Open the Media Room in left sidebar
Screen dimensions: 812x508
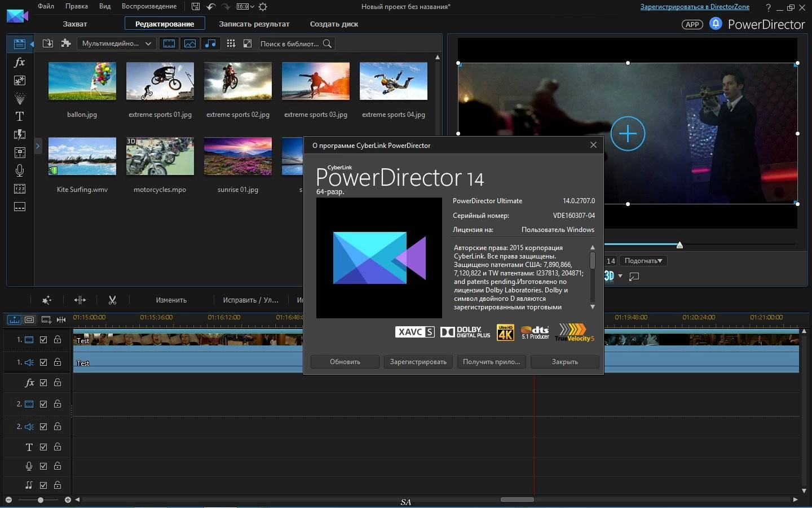(19, 43)
